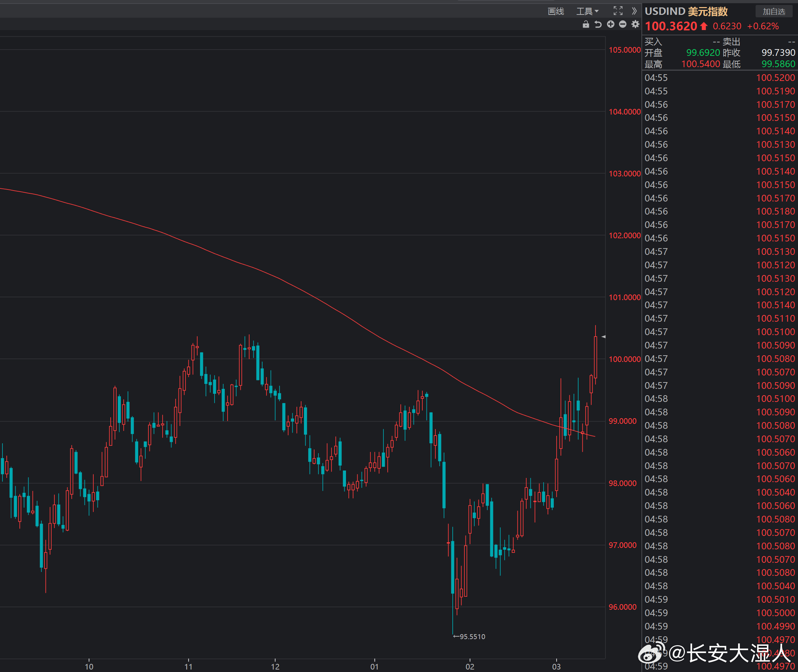Collapse side panel with double chevron
798x672 pixels.
tap(634, 11)
